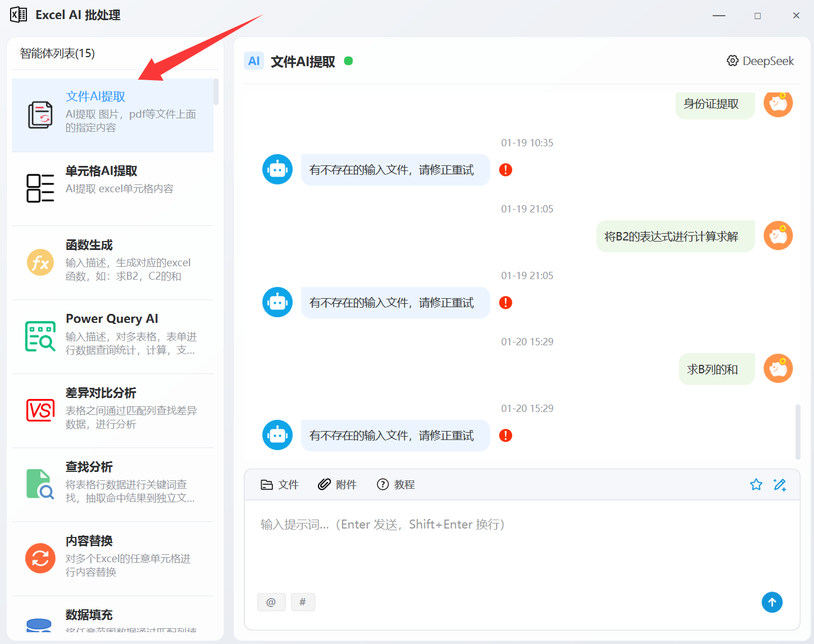The height and width of the screenshot is (644, 814).
Task: Click red error icon on last message
Action: click(506, 435)
